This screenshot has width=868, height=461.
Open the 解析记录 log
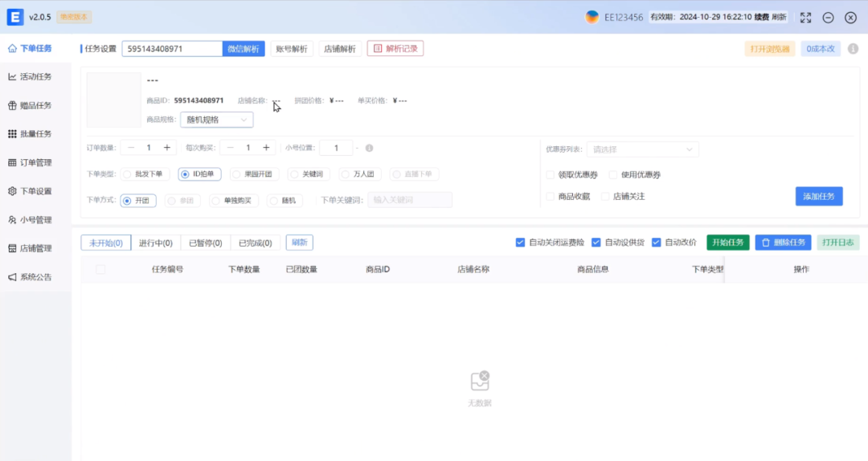[395, 49]
